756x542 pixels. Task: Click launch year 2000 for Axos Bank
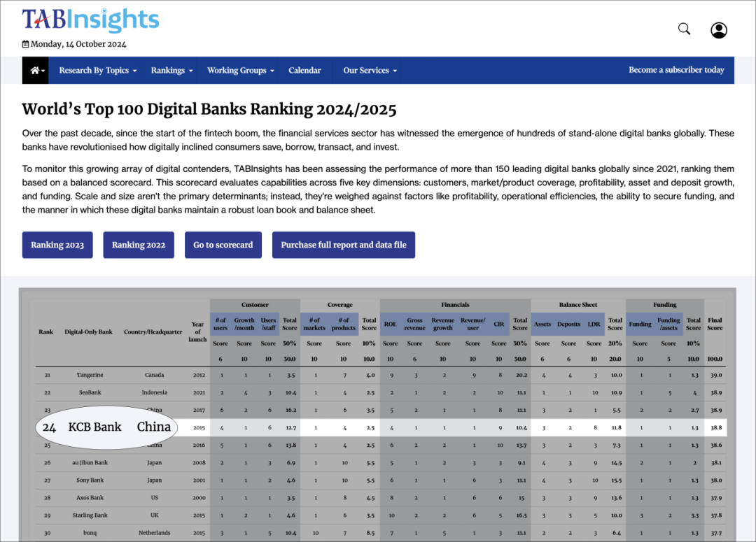coord(199,498)
